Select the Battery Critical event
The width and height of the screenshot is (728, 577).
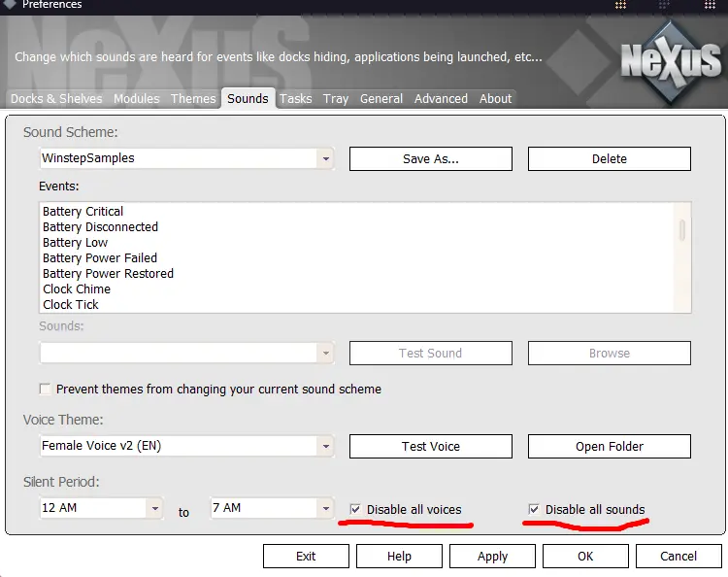pyautogui.click(x=83, y=212)
